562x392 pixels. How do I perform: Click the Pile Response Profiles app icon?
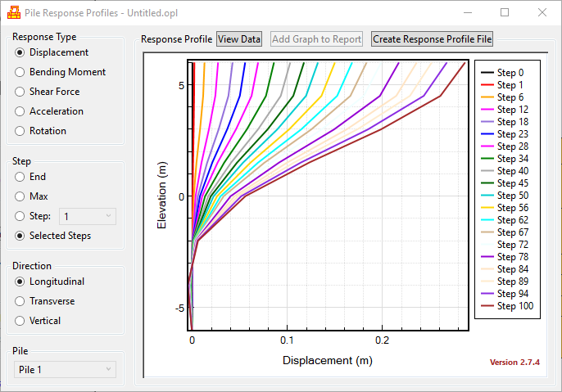[13, 13]
